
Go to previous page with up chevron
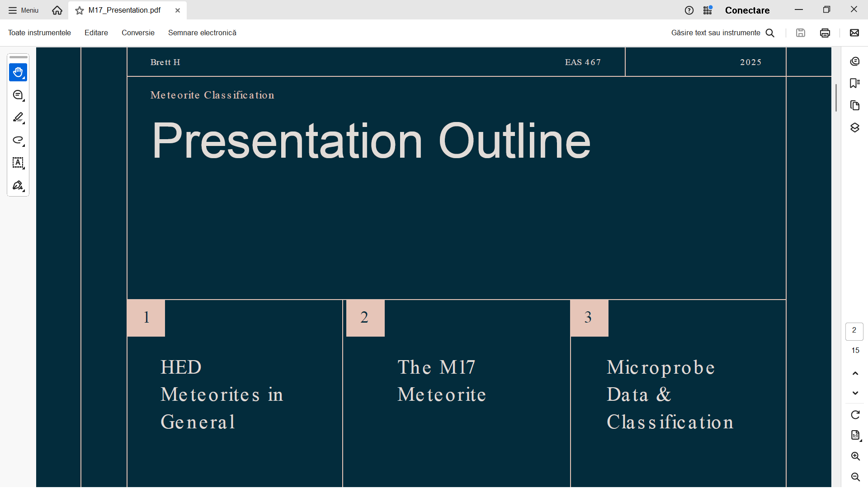click(855, 373)
